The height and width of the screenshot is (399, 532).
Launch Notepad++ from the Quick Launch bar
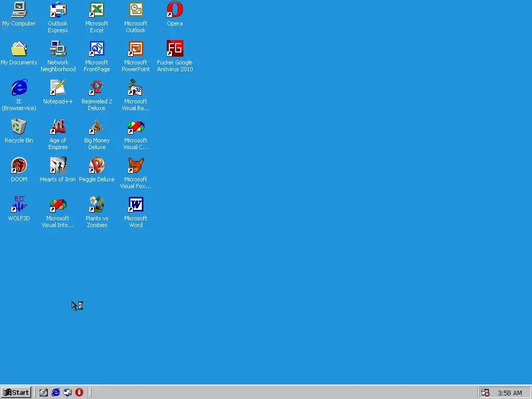(x=44, y=392)
